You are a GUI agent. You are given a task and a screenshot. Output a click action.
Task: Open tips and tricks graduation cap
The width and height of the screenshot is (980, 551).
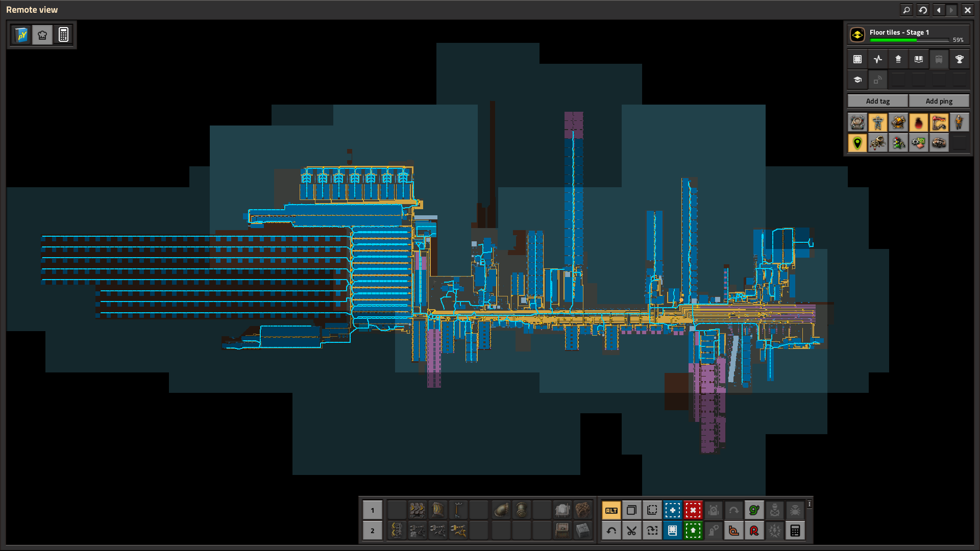point(857,80)
